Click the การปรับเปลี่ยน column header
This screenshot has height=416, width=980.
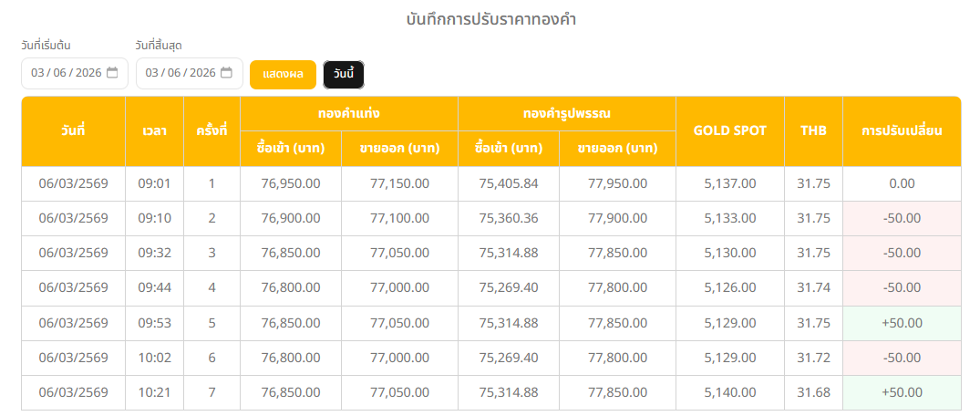click(902, 130)
